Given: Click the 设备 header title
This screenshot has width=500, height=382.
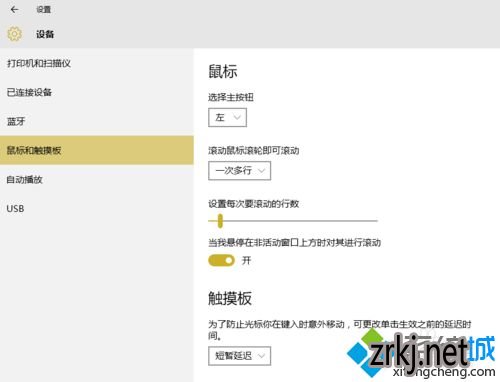Looking at the screenshot, I should (x=45, y=34).
